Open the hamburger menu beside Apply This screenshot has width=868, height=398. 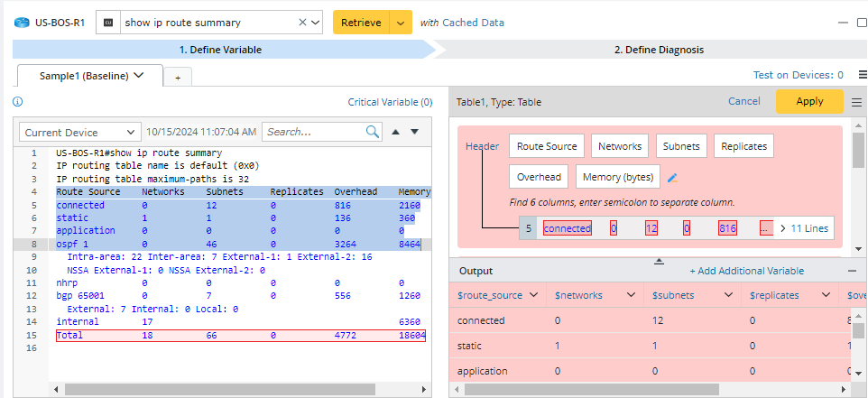point(856,102)
